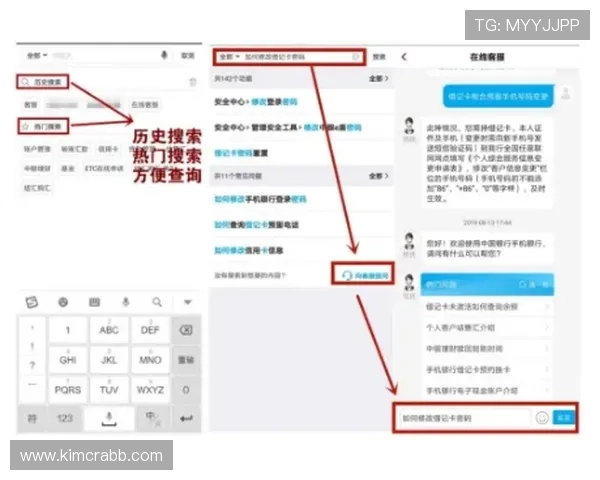Send the chat message with 发送

click(x=564, y=418)
